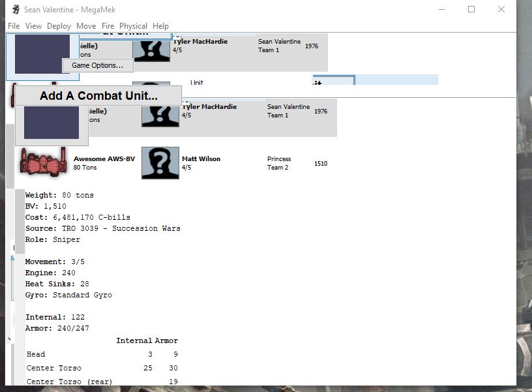This screenshot has width=532, height=392.
Task: Open the File menu
Action: tap(14, 26)
